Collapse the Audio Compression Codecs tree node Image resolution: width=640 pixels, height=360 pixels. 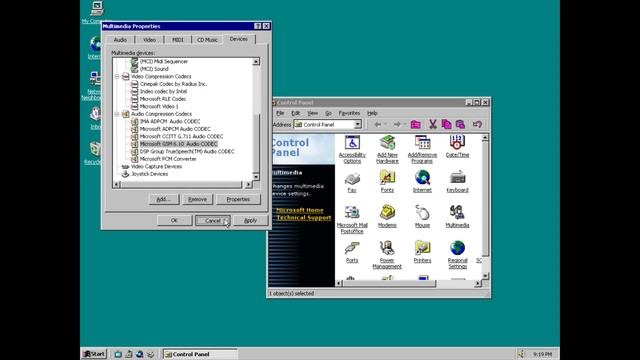(x=117, y=114)
